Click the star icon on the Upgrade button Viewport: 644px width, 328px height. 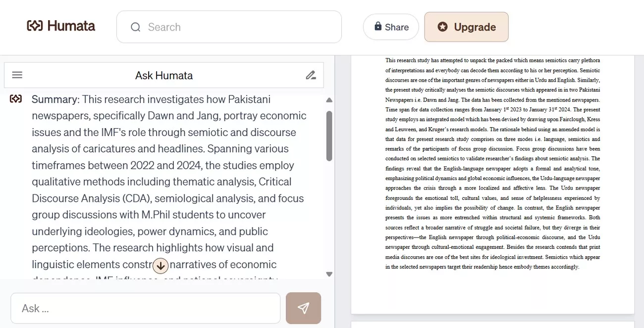tap(442, 27)
